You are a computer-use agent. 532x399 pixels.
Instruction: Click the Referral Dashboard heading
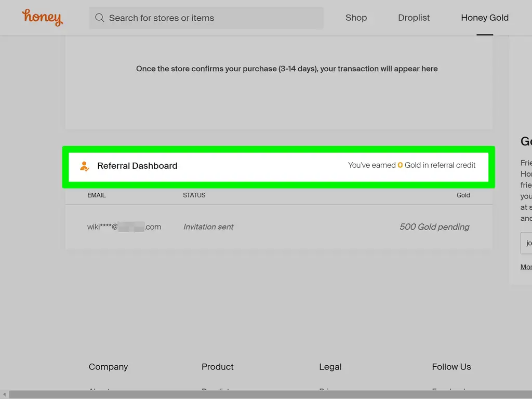pyautogui.click(x=137, y=166)
